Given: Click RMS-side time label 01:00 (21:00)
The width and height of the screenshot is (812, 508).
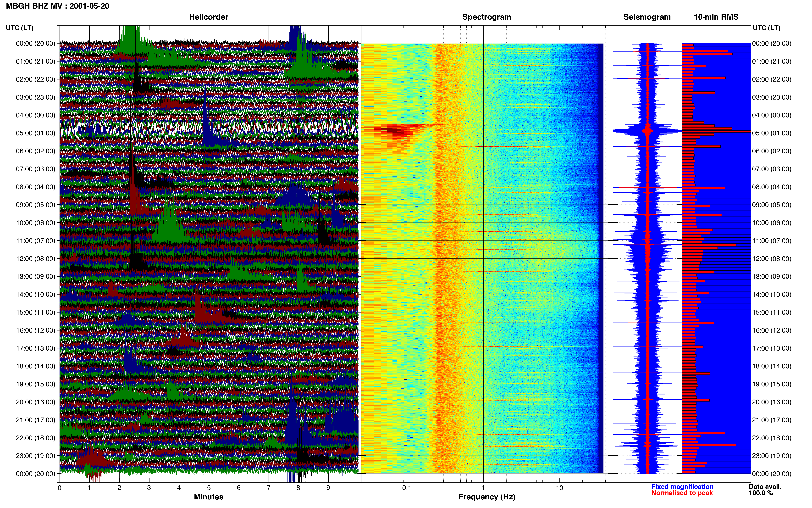Looking at the screenshot, I should pos(772,61).
